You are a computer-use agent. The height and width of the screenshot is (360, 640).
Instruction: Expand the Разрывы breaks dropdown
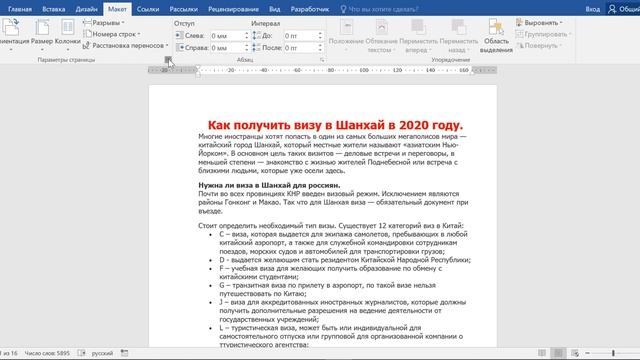coord(104,23)
